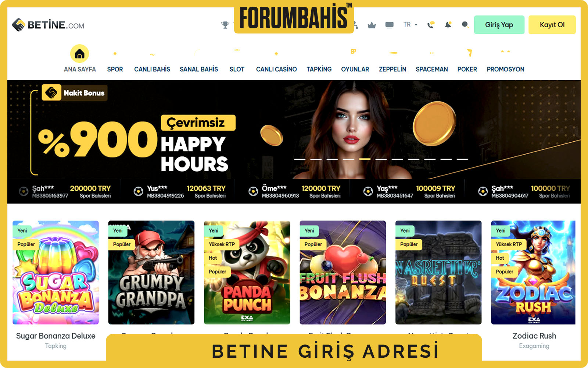The width and height of the screenshot is (588, 368).
Task: Click the Giriş Yap button
Action: tap(499, 25)
